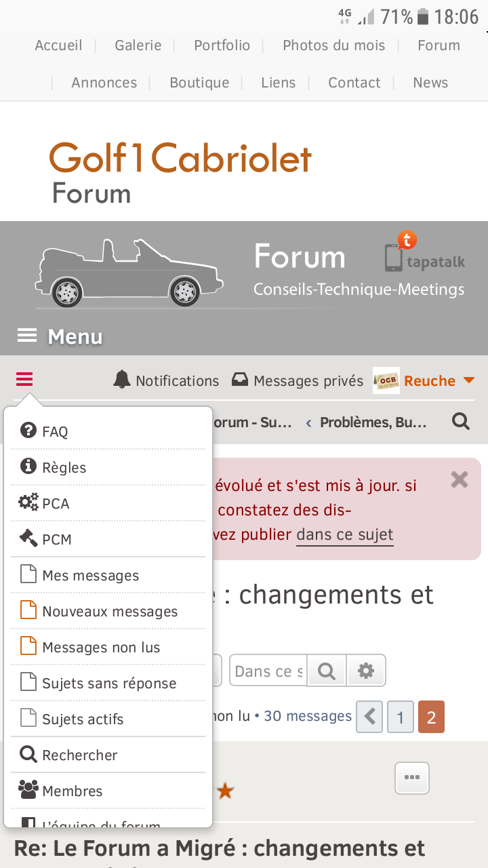Focus the 'Dans ce sujet' search field
The width and height of the screenshot is (488, 868).
click(268, 671)
